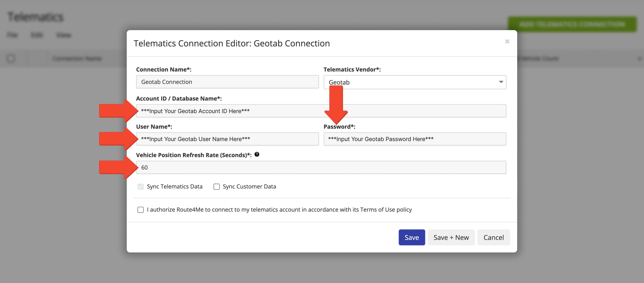The image size is (644, 283).
Task: Toggle the select-all checkbox in background table
Action: tap(11, 58)
